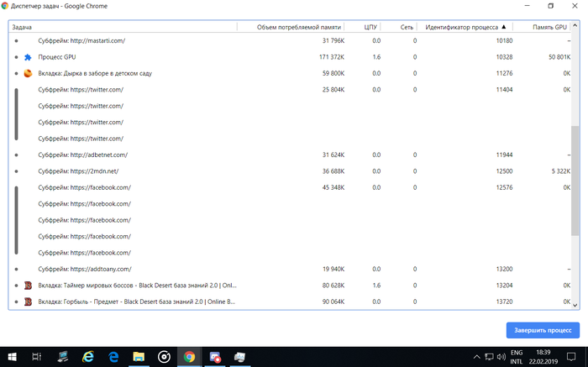Open the Windows notification center

(572, 356)
